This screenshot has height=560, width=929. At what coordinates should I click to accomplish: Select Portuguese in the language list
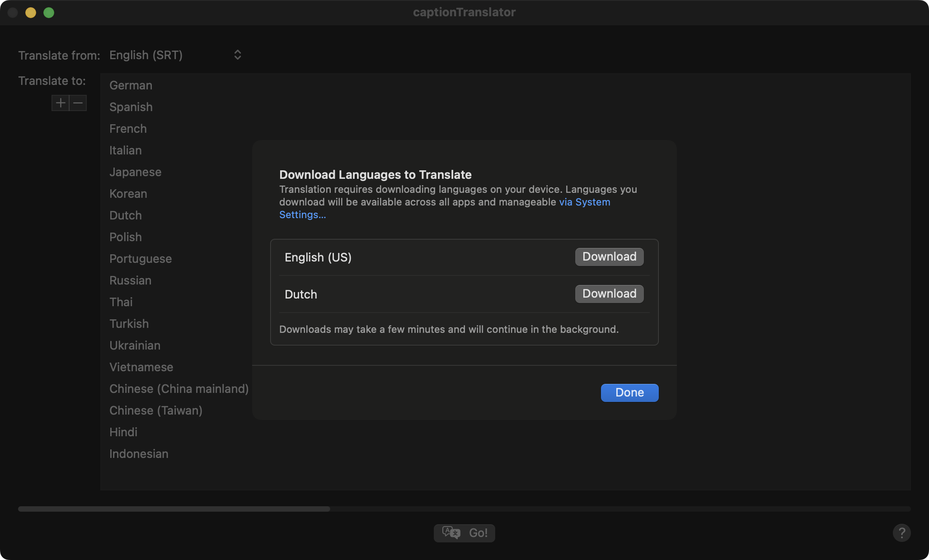[140, 259]
